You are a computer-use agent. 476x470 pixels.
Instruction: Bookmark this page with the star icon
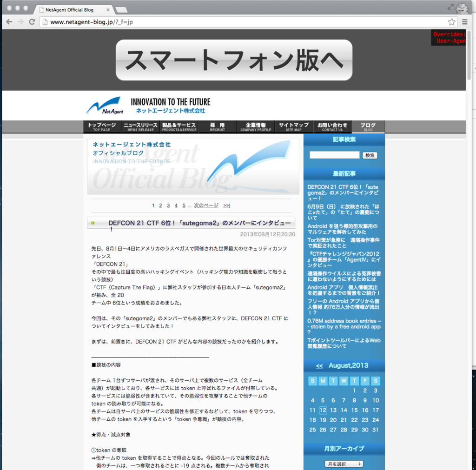tap(451, 22)
